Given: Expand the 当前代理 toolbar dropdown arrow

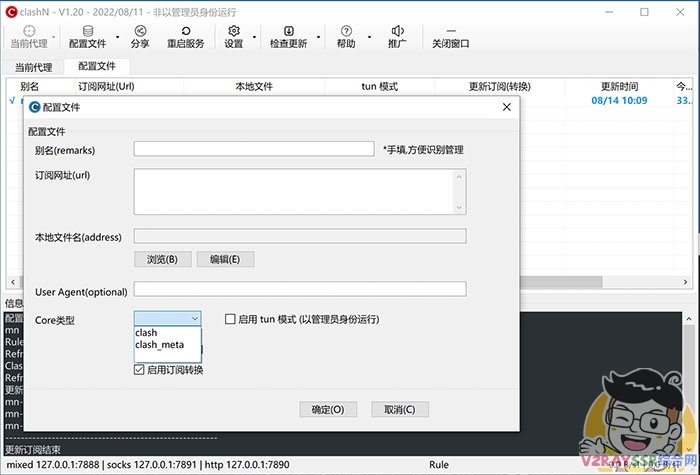Looking at the screenshot, I should point(54,37).
